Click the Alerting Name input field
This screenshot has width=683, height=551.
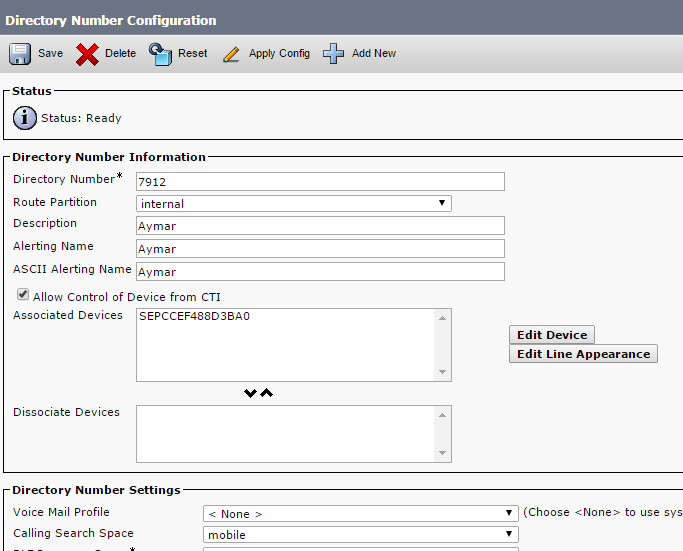tap(320, 249)
